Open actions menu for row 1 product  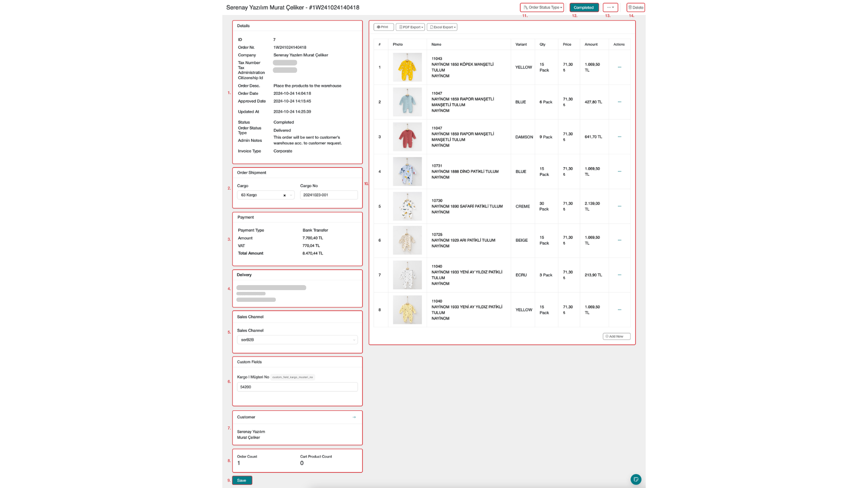point(619,67)
